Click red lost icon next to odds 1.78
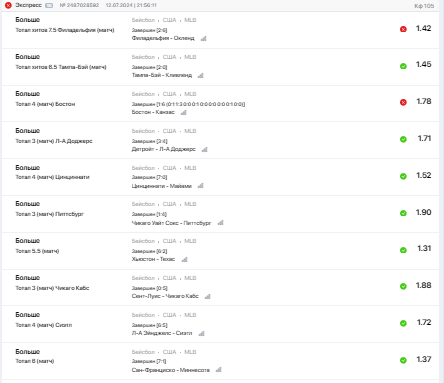Viewport: 444px width, 383px height. tap(403, 102)
